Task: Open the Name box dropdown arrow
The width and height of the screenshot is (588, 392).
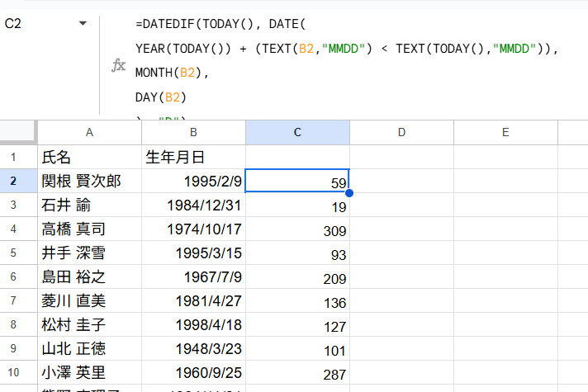Action: [82, 24]
